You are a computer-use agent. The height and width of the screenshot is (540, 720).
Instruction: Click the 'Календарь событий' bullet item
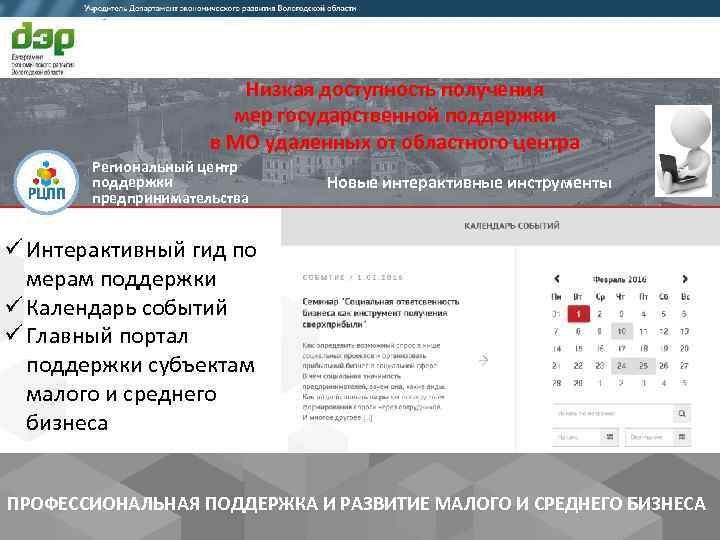tap(127, 308)
